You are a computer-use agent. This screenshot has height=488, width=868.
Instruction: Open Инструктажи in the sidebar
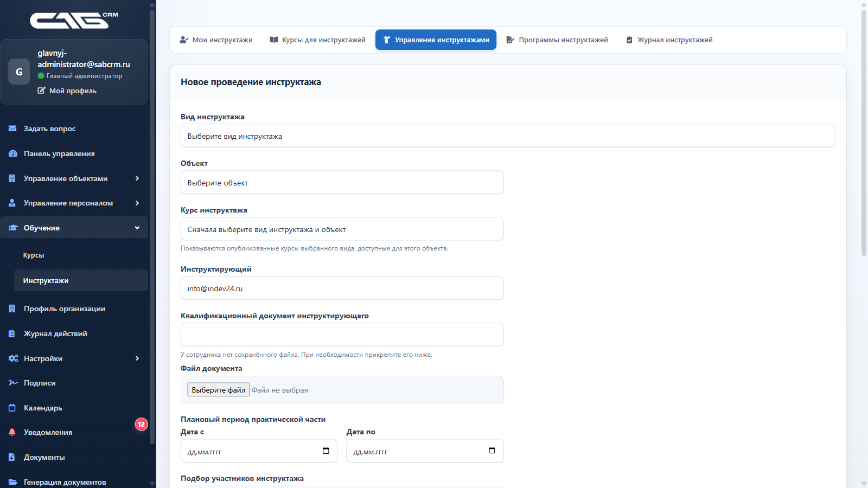click(81, 280)
